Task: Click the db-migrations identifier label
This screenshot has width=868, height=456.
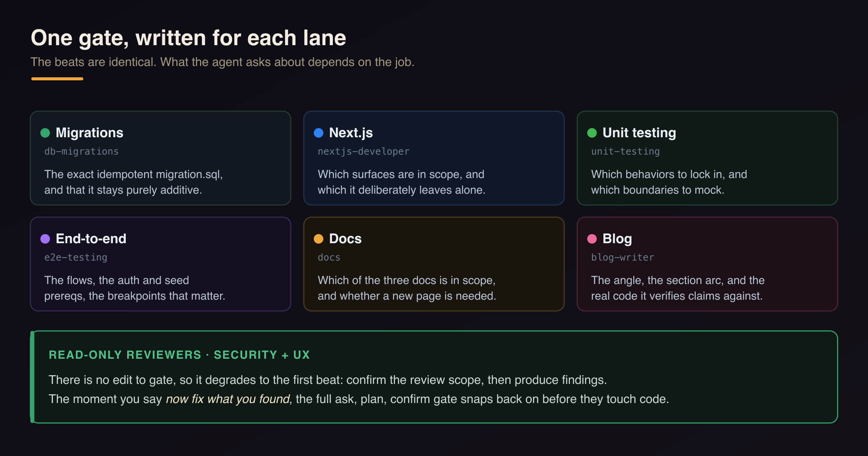Action: [82, 152]
